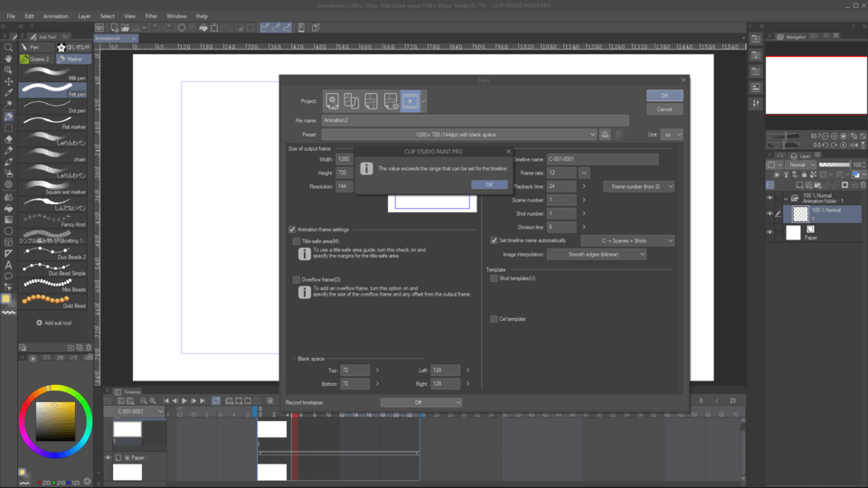The height and width of the screenshot is (488, 868).
Task: Save the preset with the register icon
Action: (x=605, y=135)
